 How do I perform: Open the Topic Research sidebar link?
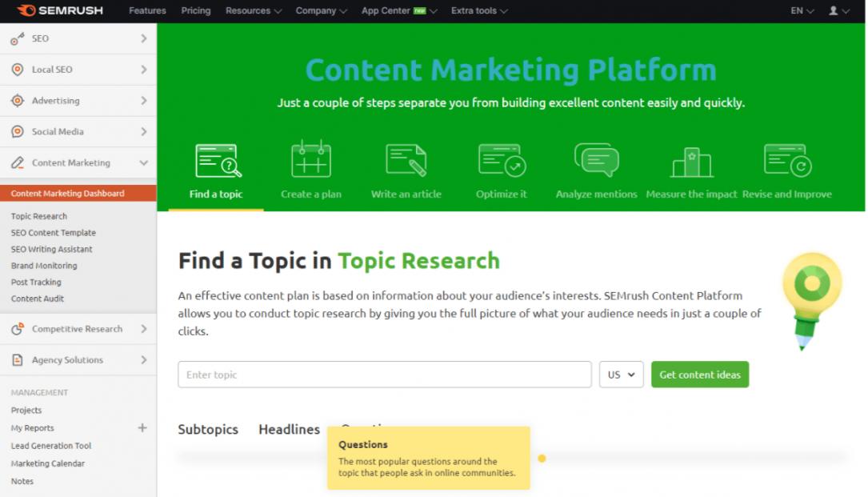point(39,216)
